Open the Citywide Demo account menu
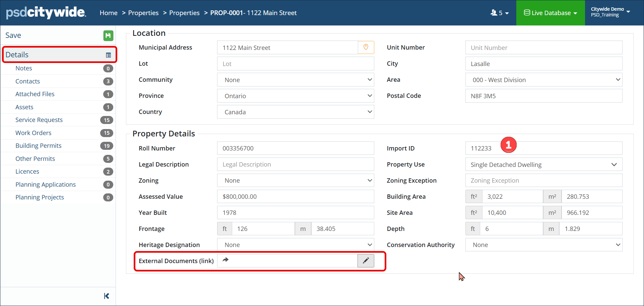The height and width of the screenshot is (306, 644). click(610, 12)
